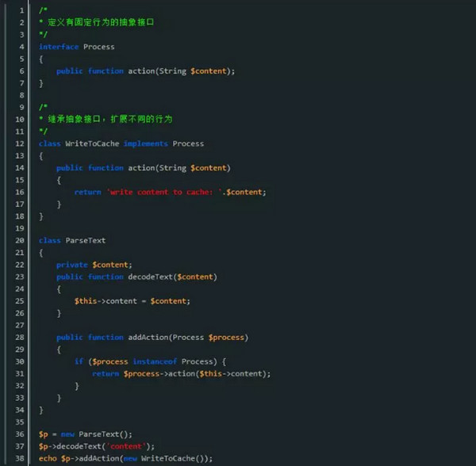476x466 pixels.
Task: Click line number 1 in the gutter
Action: pyautogui.click(x=20, y=10)
